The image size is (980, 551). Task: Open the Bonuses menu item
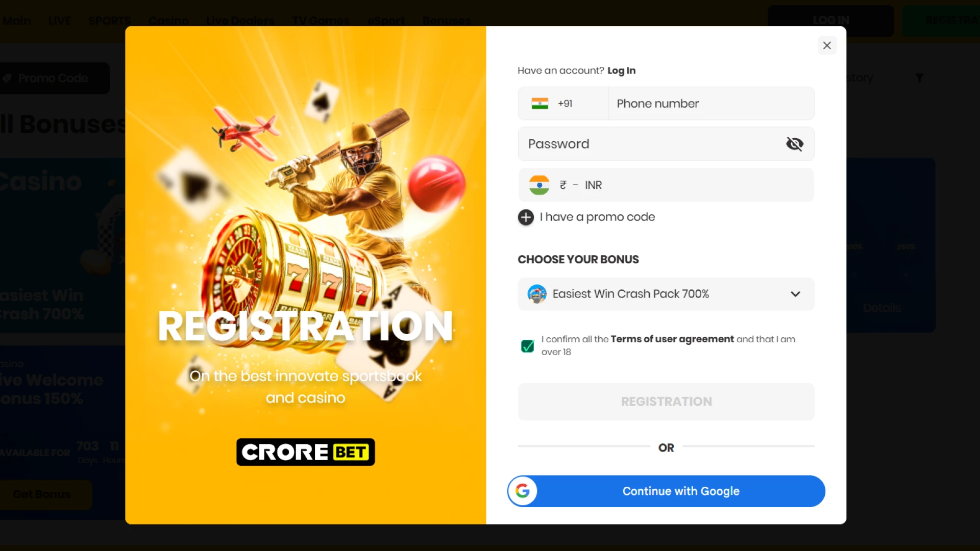(447, 21)
